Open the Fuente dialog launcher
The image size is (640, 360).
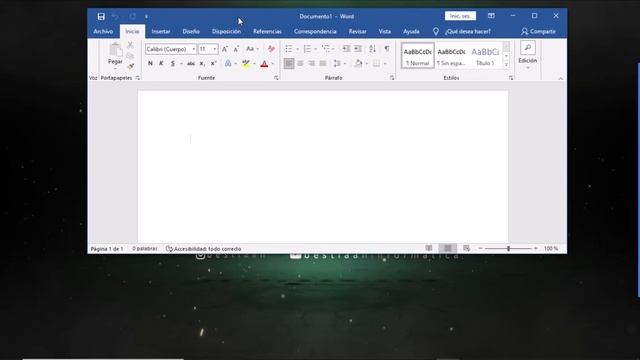tap(276, 78)
